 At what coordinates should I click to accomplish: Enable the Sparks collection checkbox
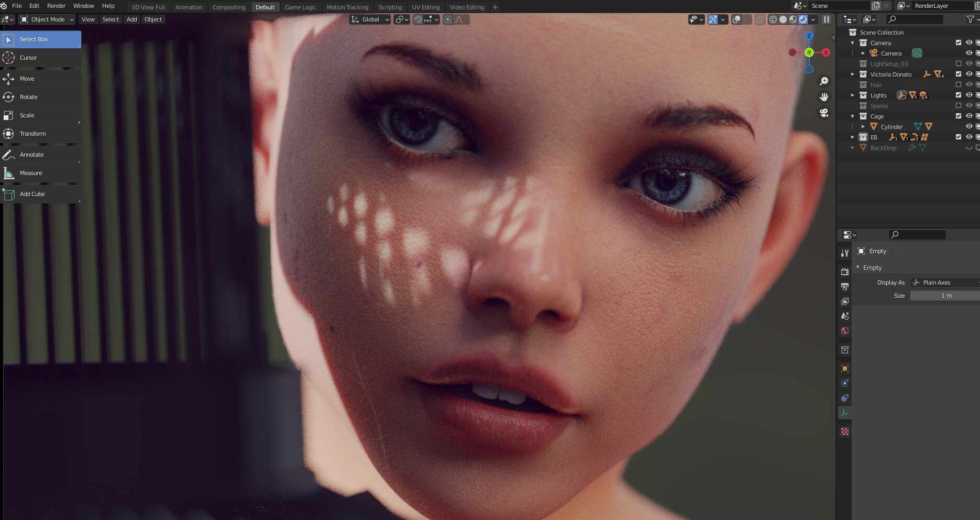(959, 105)
